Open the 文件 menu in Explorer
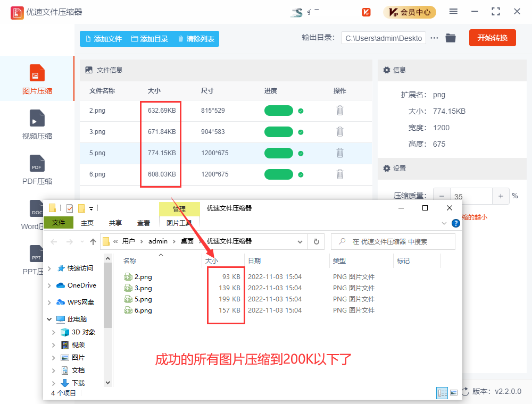 [59, 223]
